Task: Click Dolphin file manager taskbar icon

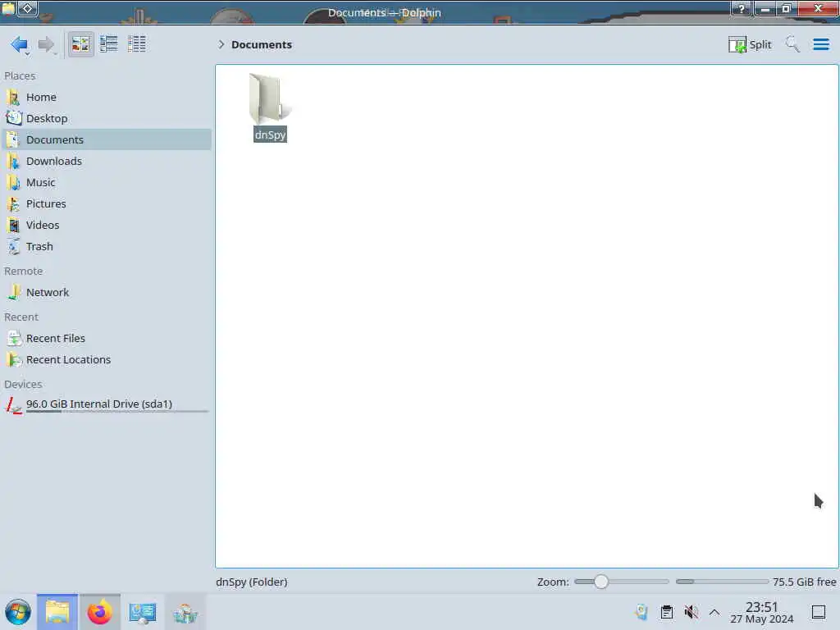Action: pyautogui.click(x=57, y=612)
